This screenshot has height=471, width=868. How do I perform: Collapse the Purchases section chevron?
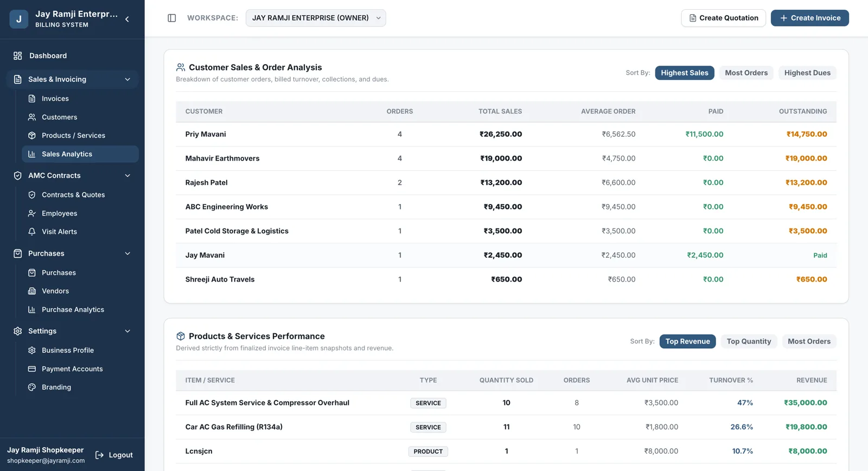127,253
